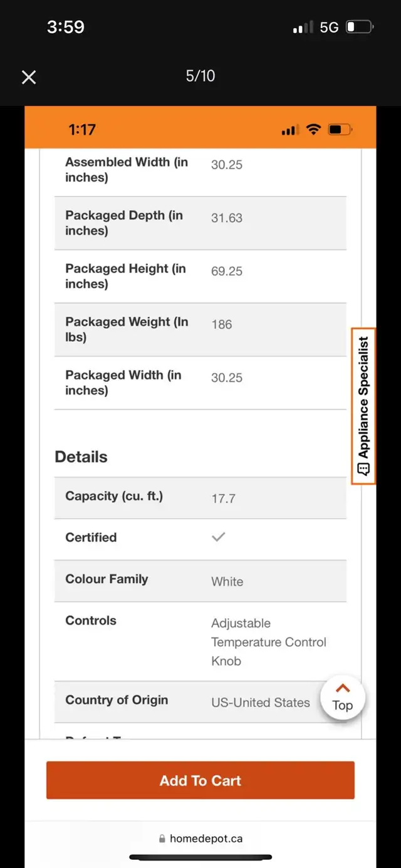
Task: Select the Colour Family row label
Action: (x=107, y=579)
